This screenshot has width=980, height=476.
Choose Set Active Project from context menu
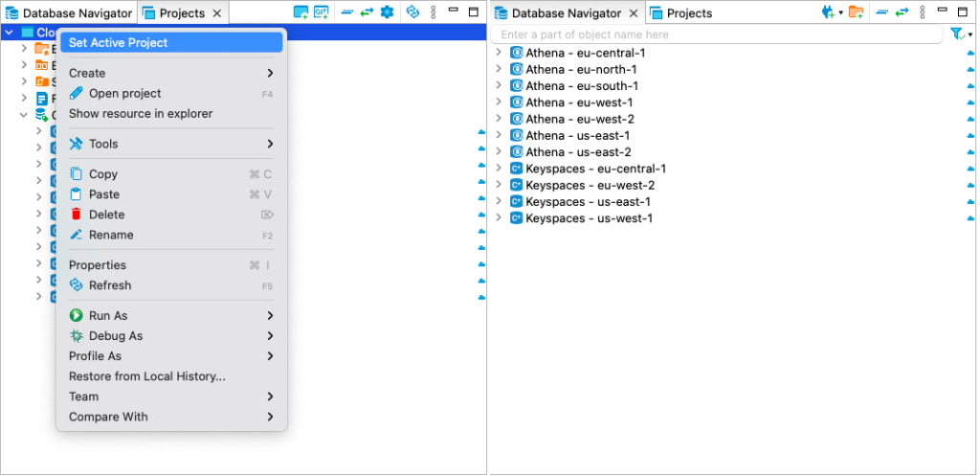pos(171,42)
